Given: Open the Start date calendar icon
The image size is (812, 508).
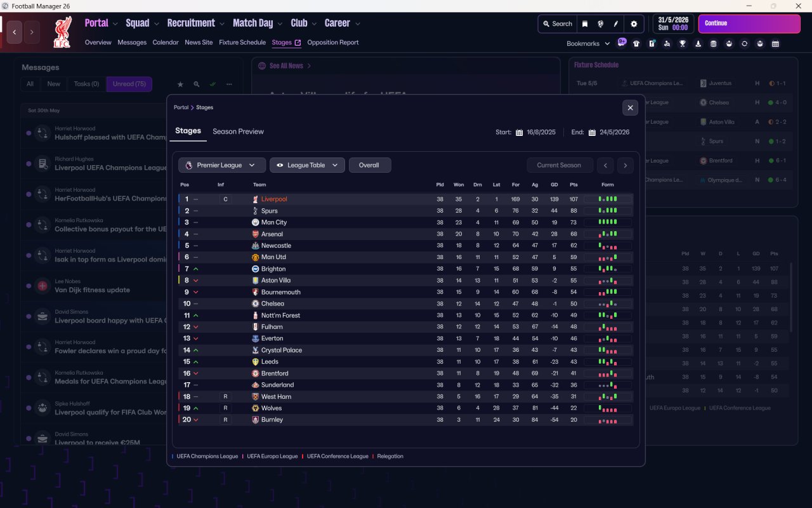Looking at the screenshot, I should (519, 133).
